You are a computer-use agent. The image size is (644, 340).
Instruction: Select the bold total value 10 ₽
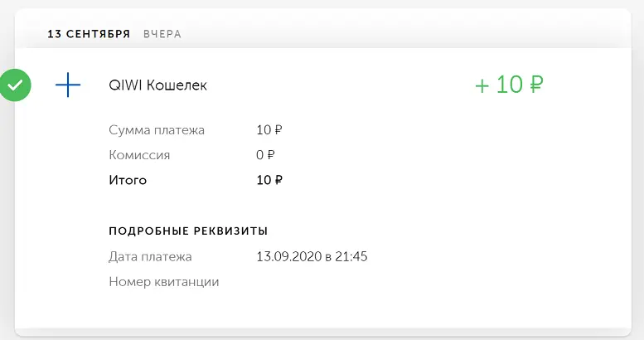point(269,180)
